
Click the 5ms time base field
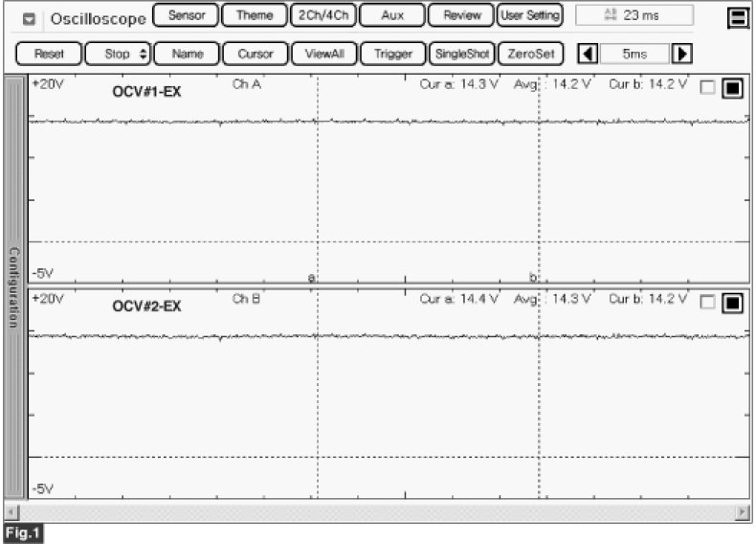point(635,54)
